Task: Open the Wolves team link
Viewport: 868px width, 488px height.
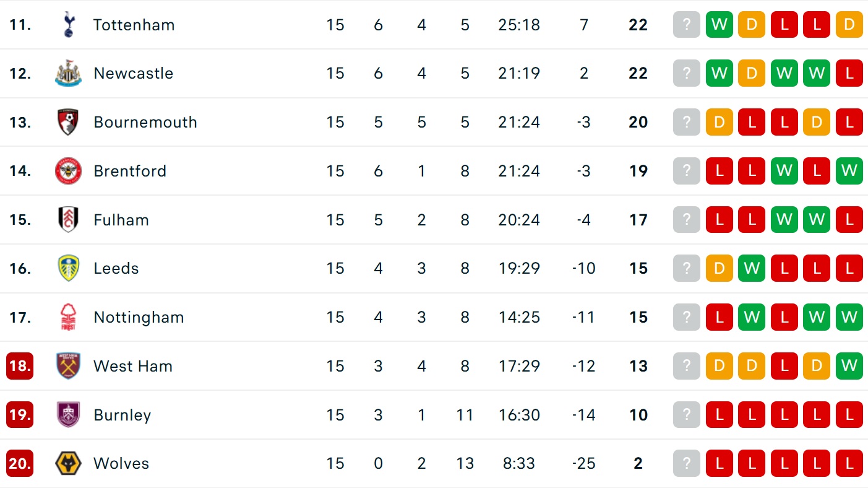Action: point(121,463)
